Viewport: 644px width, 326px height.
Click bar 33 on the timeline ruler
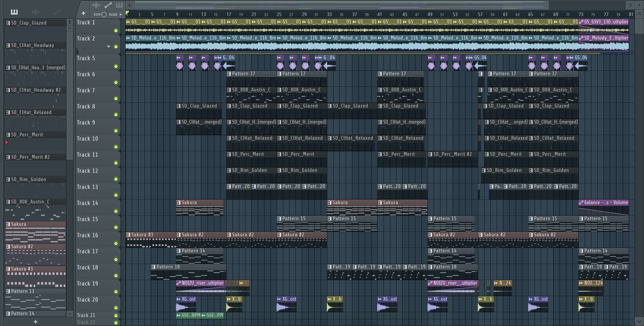(x=329, y=14)
